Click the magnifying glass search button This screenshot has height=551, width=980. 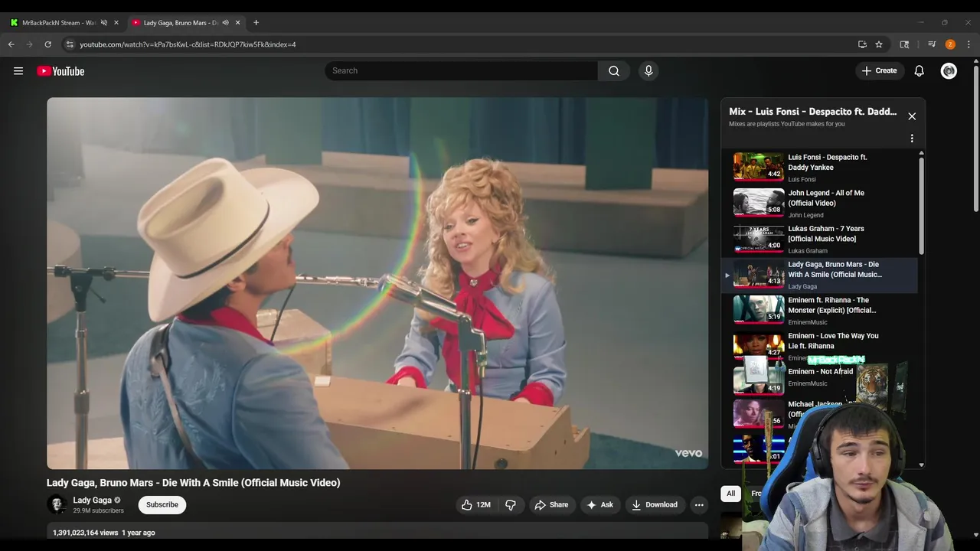(614, 70)
